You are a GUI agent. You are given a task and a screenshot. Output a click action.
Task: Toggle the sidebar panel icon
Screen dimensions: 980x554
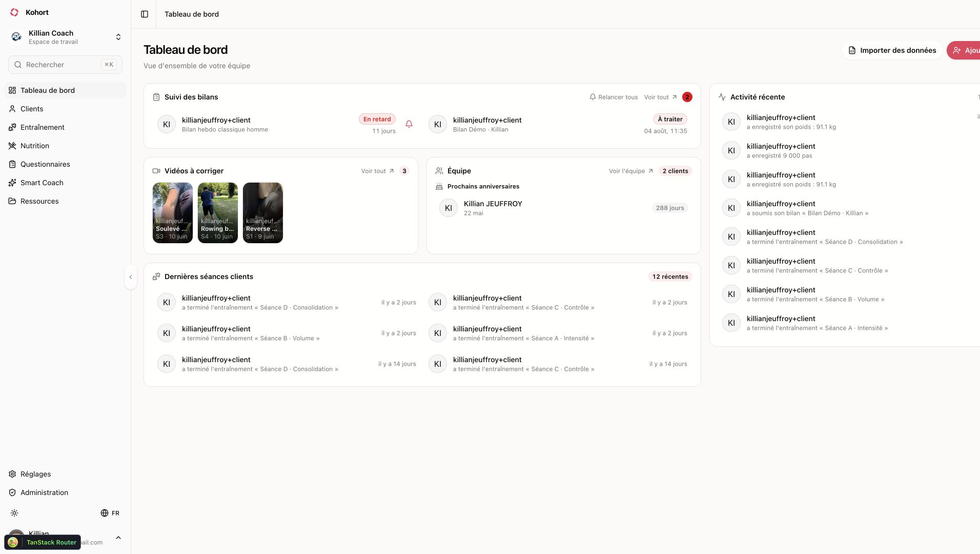coord(145,14)
